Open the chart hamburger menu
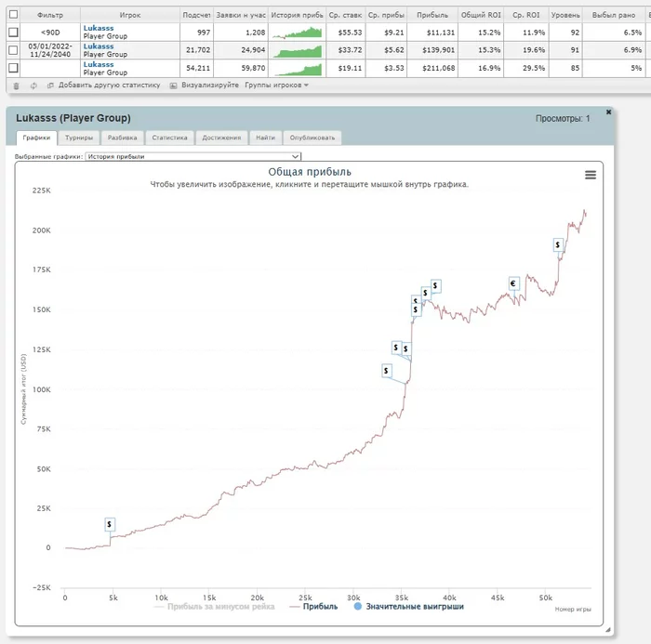The width and height of the screenshot is (651, 644). pyautogui.click(x=591, y=175)
